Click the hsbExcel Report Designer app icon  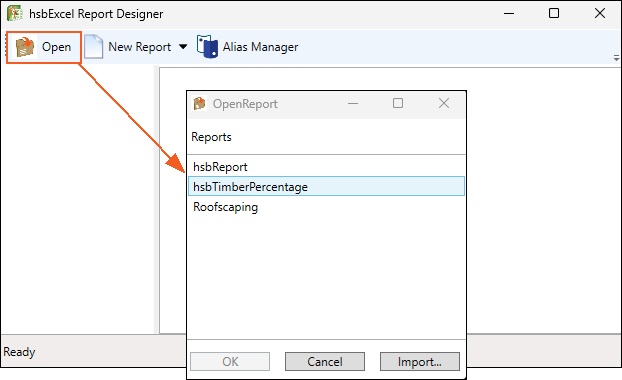(15, 13)
